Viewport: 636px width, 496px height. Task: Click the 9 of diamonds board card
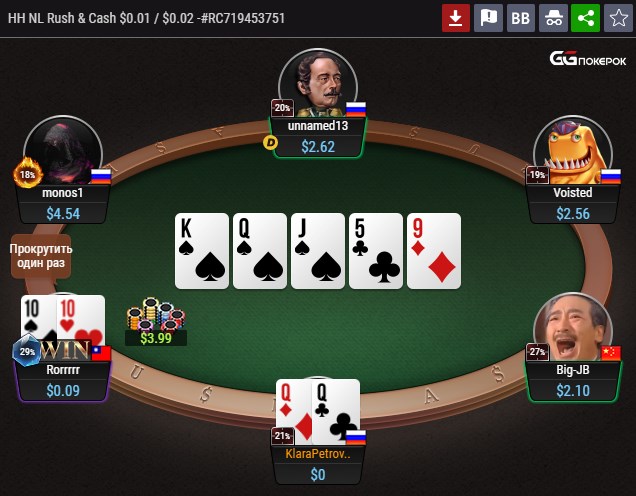coord(434,251)
